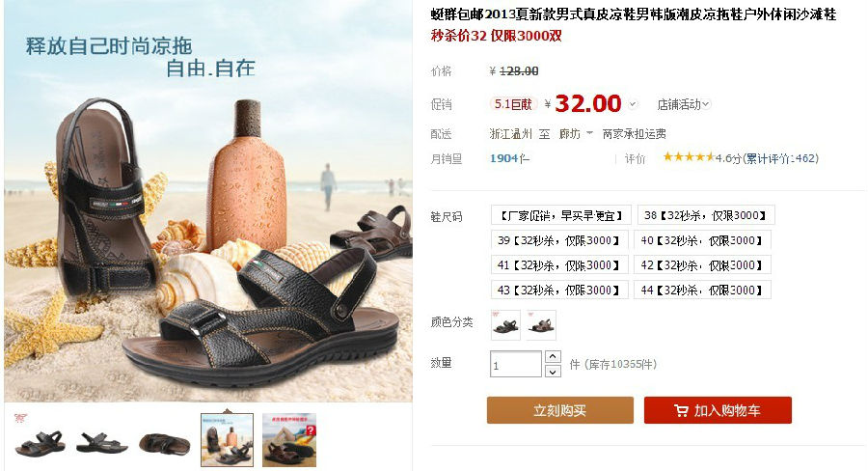Expand the price details chevron beside 32.00
868x471 pixels.
633,104
